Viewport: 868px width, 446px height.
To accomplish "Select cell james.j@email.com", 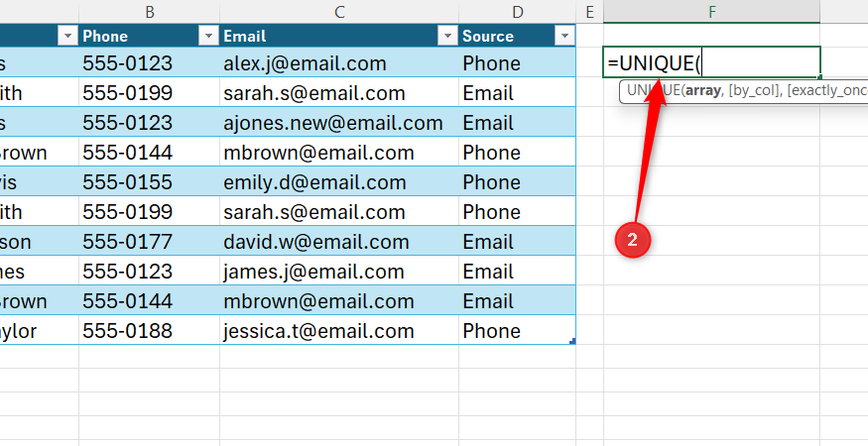I will pyautogui.click(x=339, y=272).
